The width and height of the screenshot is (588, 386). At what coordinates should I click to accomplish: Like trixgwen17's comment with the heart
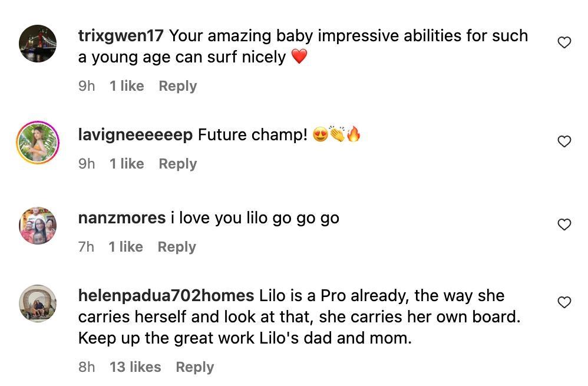(x=564, y=42)
